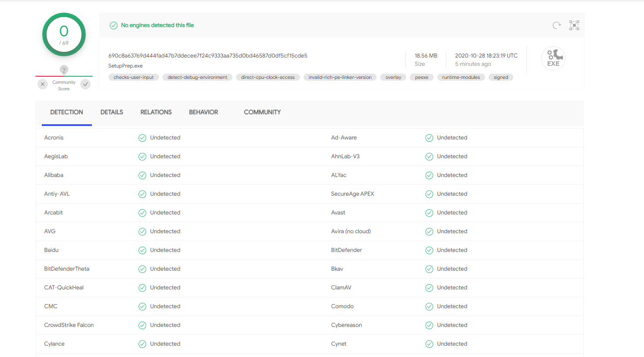Click the community score question mark
This screenshot has width=644, height=357.
64,70
